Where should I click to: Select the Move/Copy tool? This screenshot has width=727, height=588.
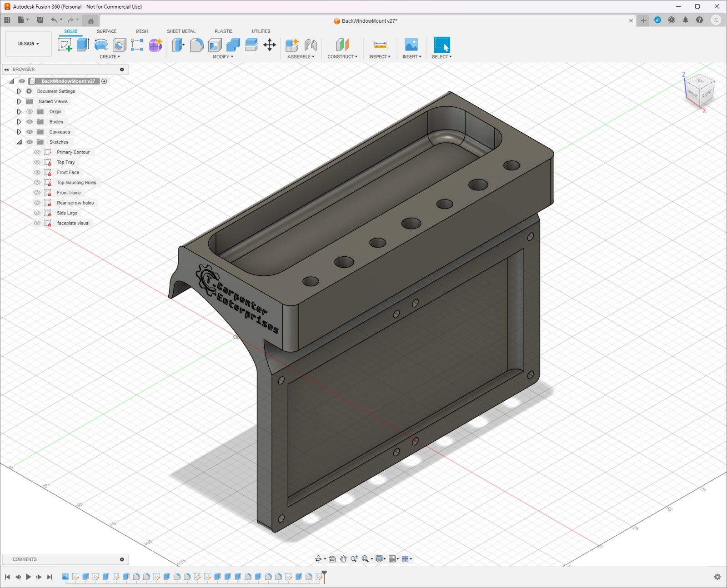pyautogui.click(x=270, y=45)
